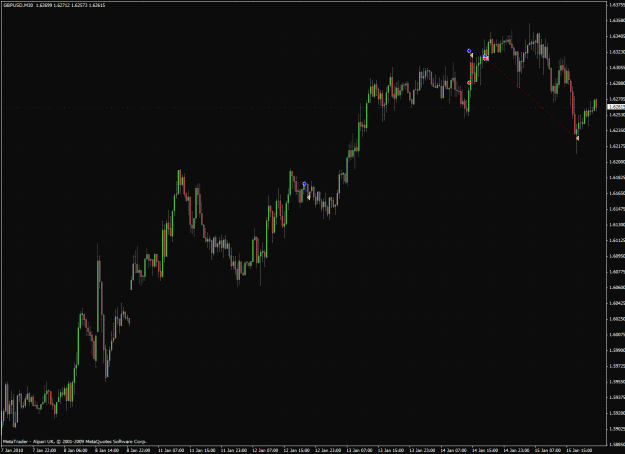Select the blue trade marker near 12 Jan 15:00
The image size is (625, 454).
305,184
